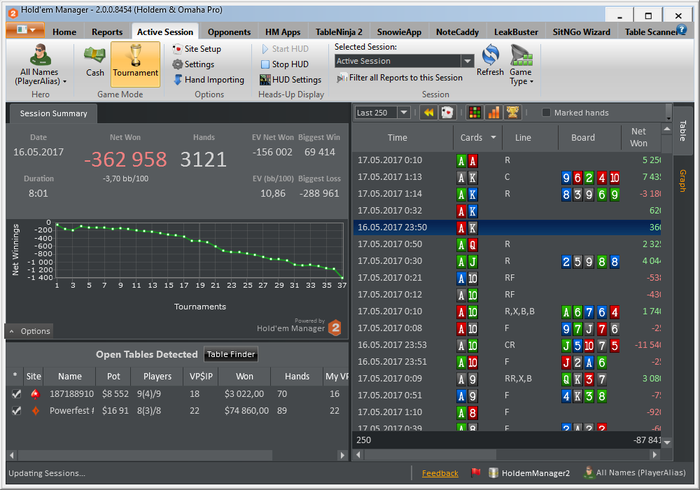This screenshot has width=700, height=490.
Task: Switch to the Table side tab
Action: click(683, 131)
